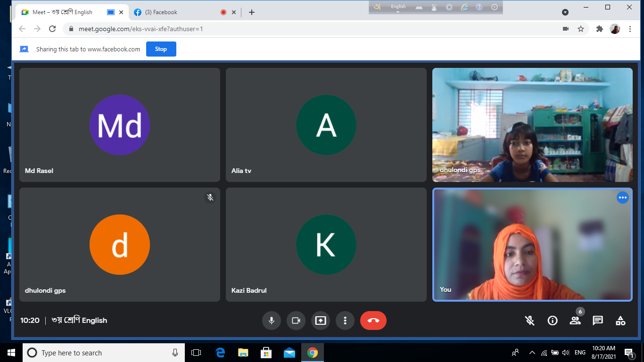This screenshot has width=644, height=362.
Task: Click the Alia tv participant tile
Action: click(x=326, y=125)
